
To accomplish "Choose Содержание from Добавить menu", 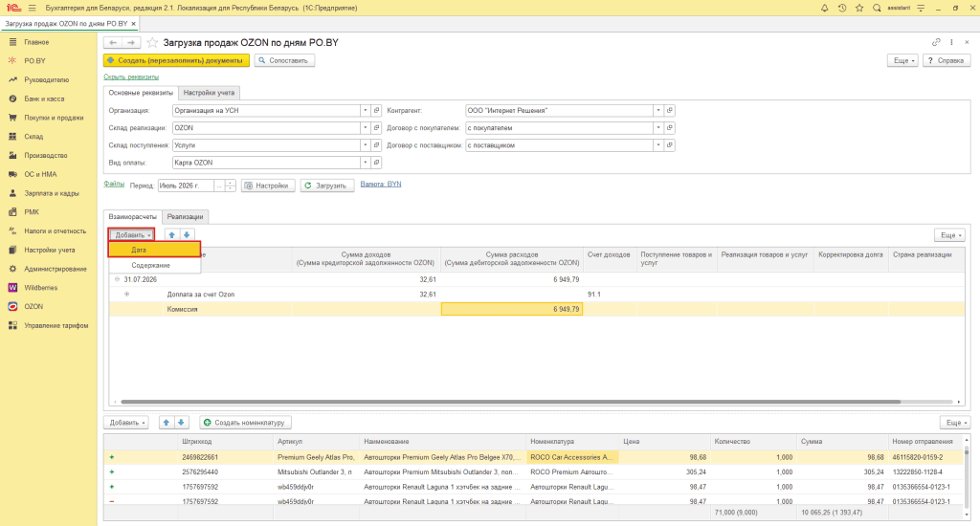I will (x=154, y=265).
